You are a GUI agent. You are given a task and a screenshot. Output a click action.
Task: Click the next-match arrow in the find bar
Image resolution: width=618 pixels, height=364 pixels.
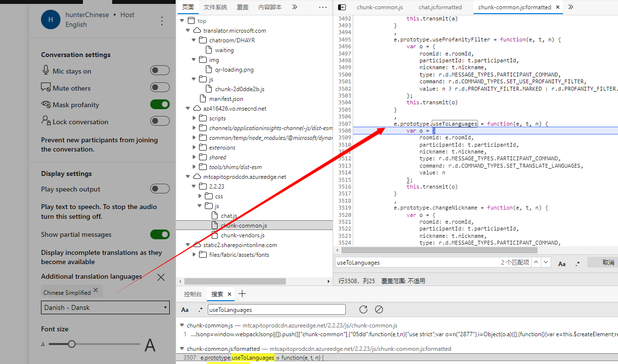tap(546, 262)
